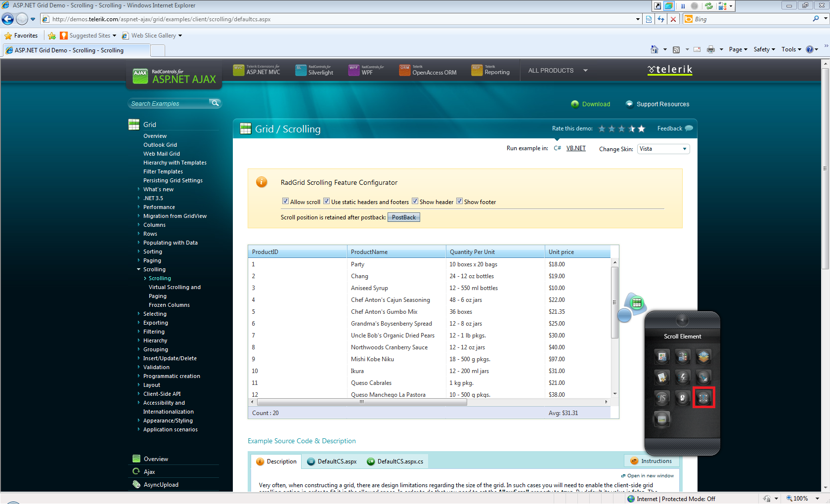The image size is (830, 504).
Task: Open the Tools menu
Action: (791, 49)
